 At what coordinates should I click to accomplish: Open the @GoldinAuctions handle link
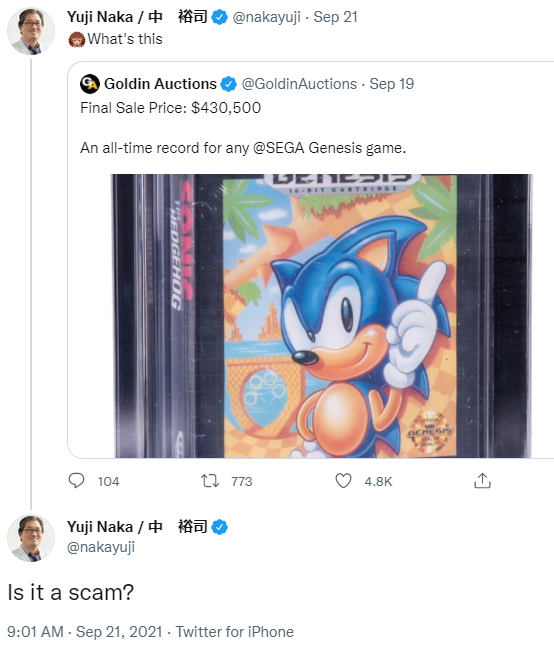click(x=299, y=84)
